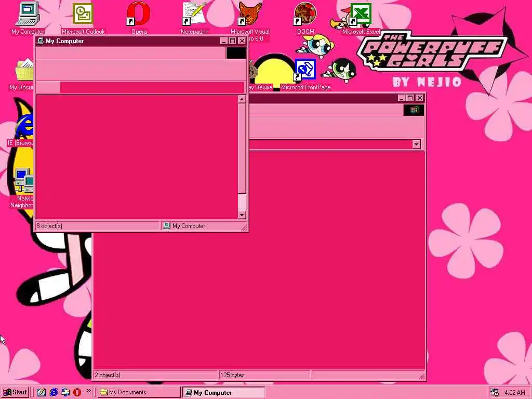Click the My Computer window title bar text

pyautogui.click(x=65, y=41)
